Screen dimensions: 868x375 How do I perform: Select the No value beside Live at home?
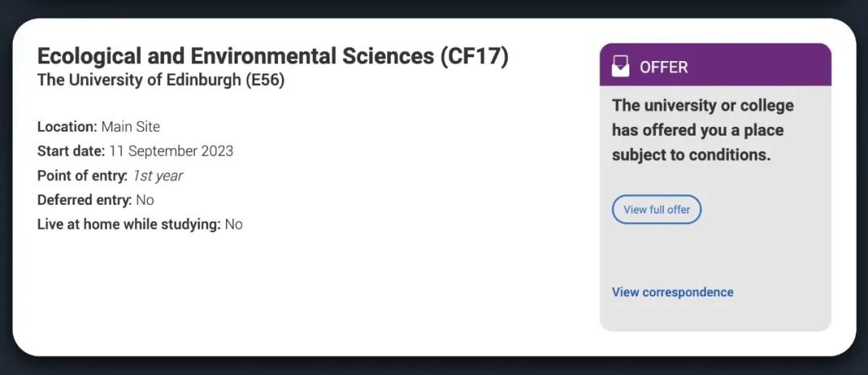click(x=234, y=225)
